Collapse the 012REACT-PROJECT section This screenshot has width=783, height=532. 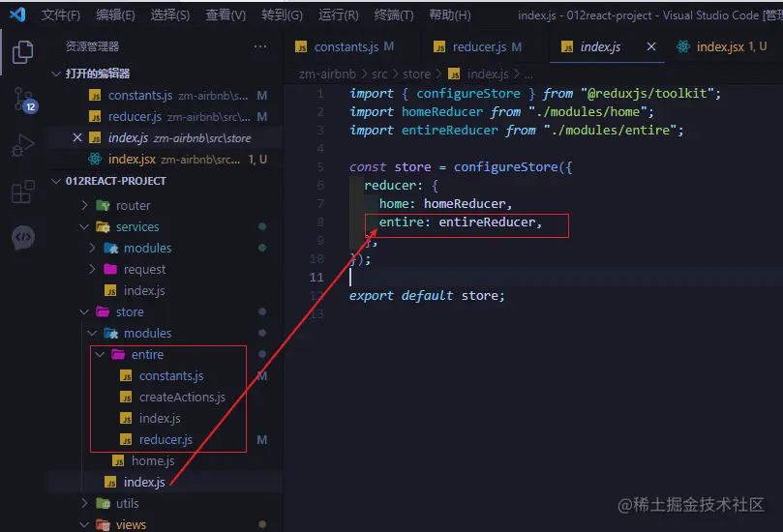pos(56,181)
